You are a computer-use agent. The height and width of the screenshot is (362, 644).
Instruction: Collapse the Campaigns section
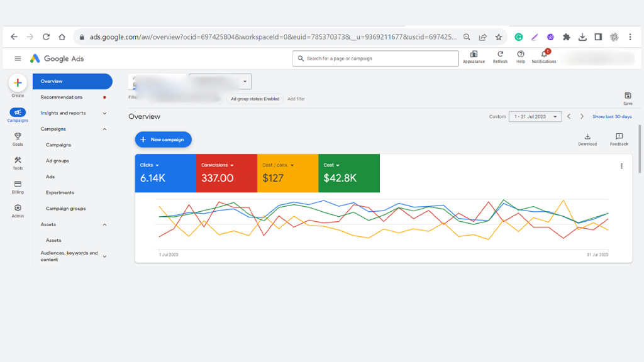105,129
